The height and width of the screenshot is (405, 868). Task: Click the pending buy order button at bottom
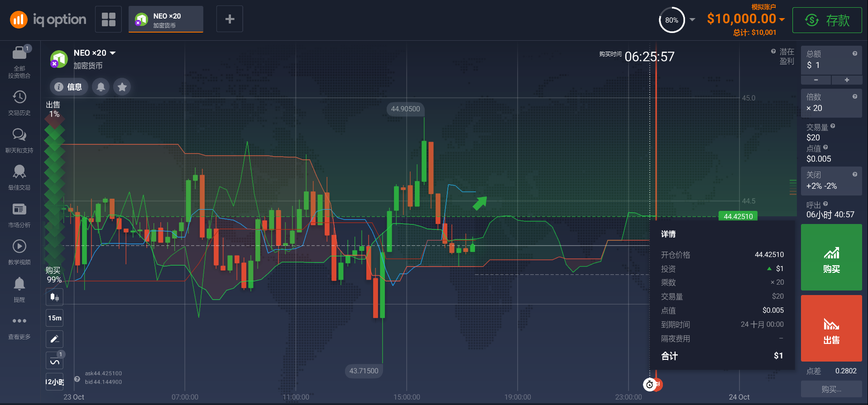831,389
